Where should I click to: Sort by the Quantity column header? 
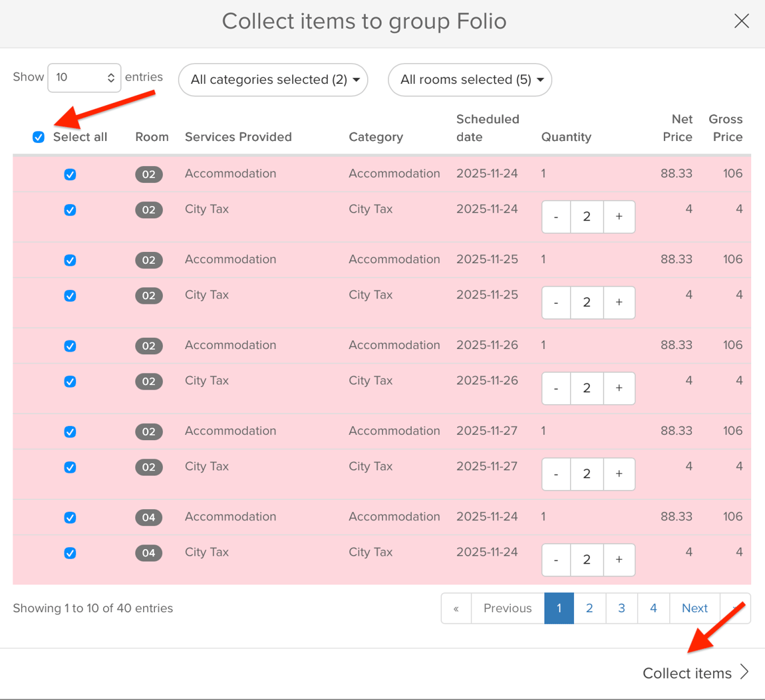pyautogui.click(x=566, y=137)
